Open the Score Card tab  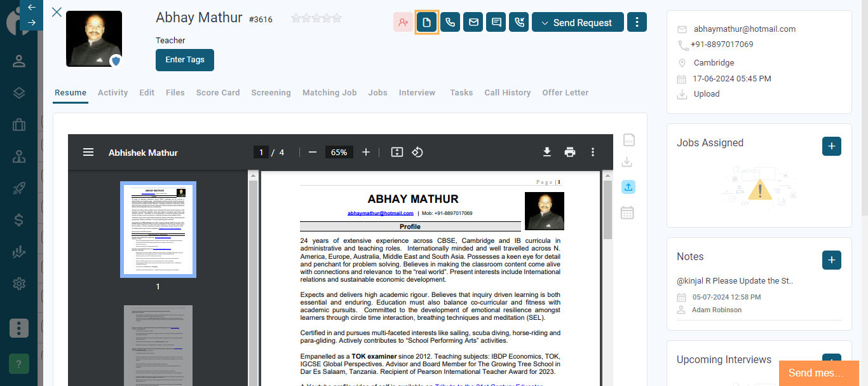[x=218, y=92]
